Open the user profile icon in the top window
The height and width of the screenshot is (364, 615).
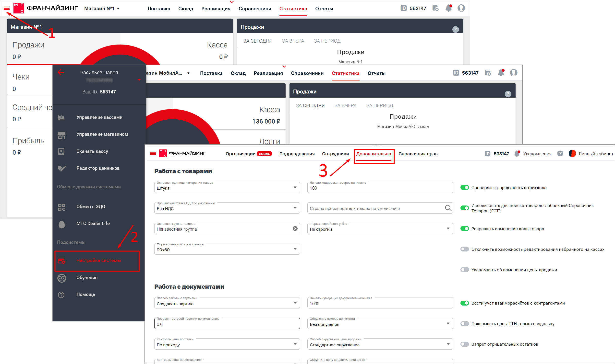click(461, 8)
